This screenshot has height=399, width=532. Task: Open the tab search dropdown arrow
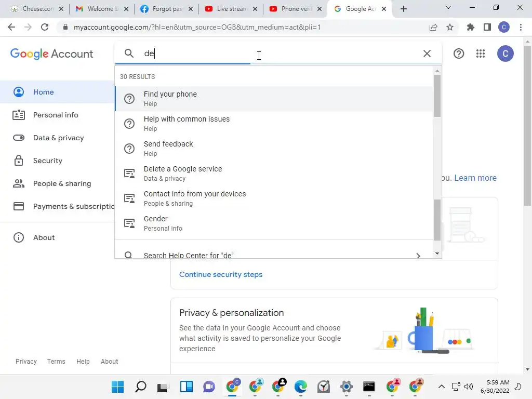[x=448, y=7]
